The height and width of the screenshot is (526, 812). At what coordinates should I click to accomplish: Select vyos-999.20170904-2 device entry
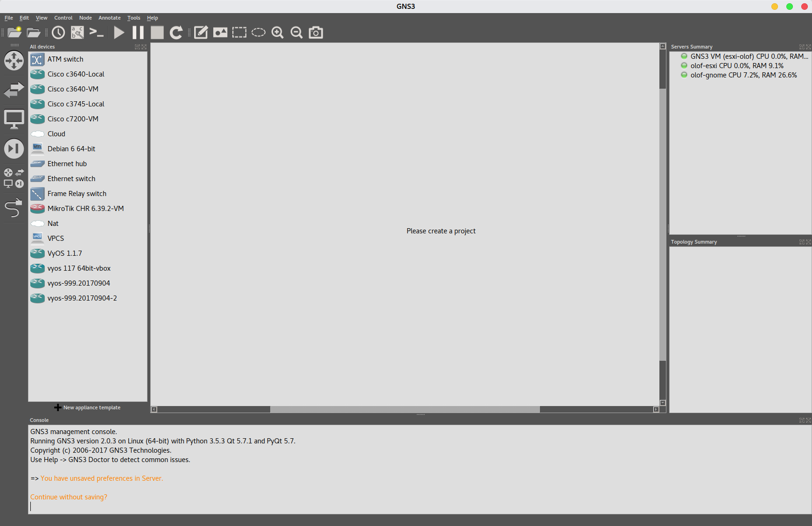point(88,298)
